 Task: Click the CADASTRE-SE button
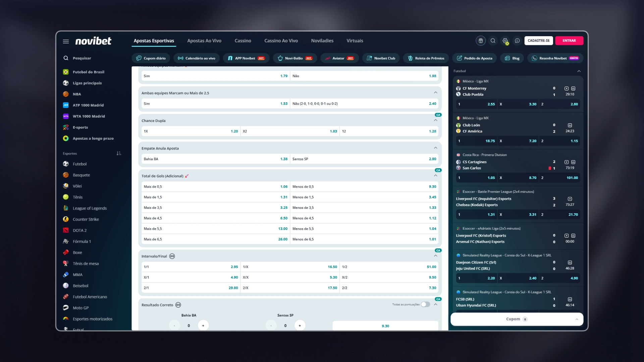pos(539,41)
